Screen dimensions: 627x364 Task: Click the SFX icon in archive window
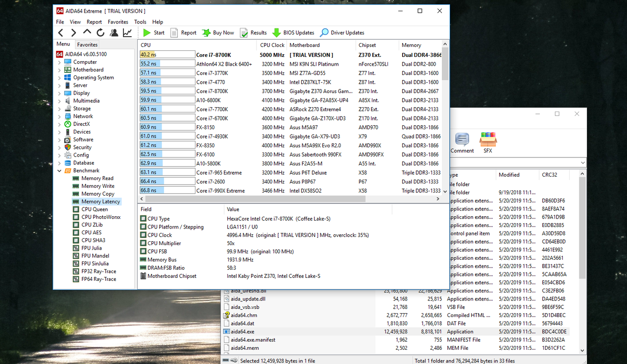(488, 143)
